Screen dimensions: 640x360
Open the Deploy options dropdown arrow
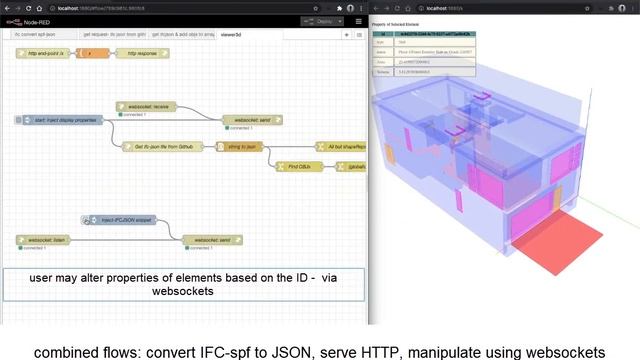340,21
